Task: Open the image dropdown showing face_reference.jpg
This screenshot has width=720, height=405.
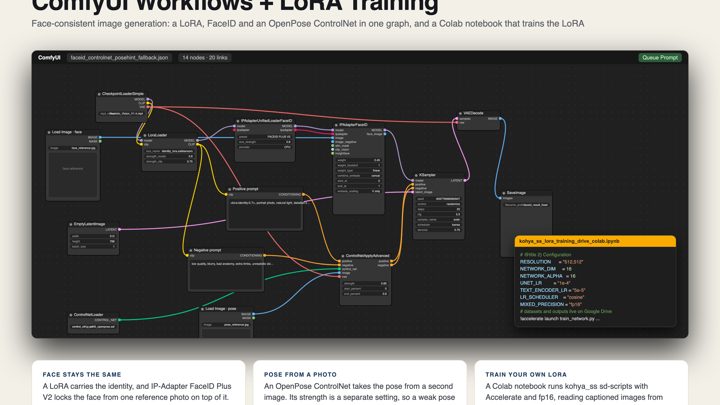Action: tap(73, 148)
